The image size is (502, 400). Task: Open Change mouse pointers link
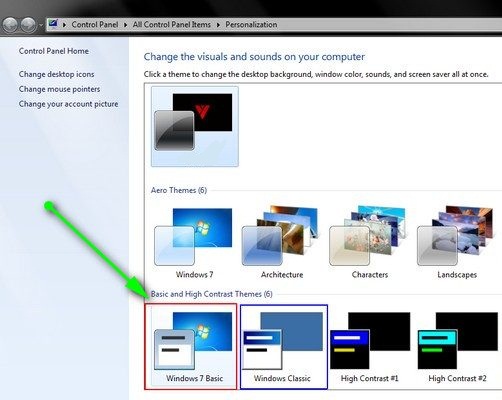pyautogui.click(x=59, y=89)
